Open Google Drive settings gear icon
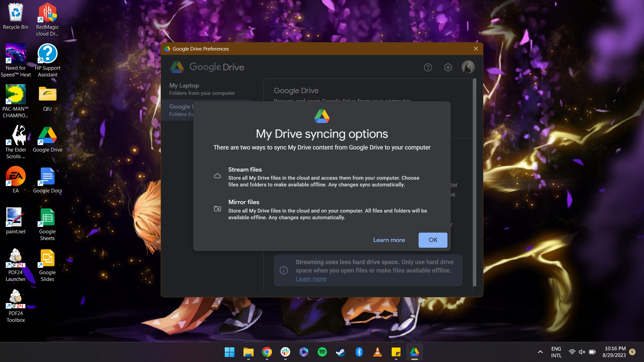This screenshot has width=644, height=362. tap(448, 67)
